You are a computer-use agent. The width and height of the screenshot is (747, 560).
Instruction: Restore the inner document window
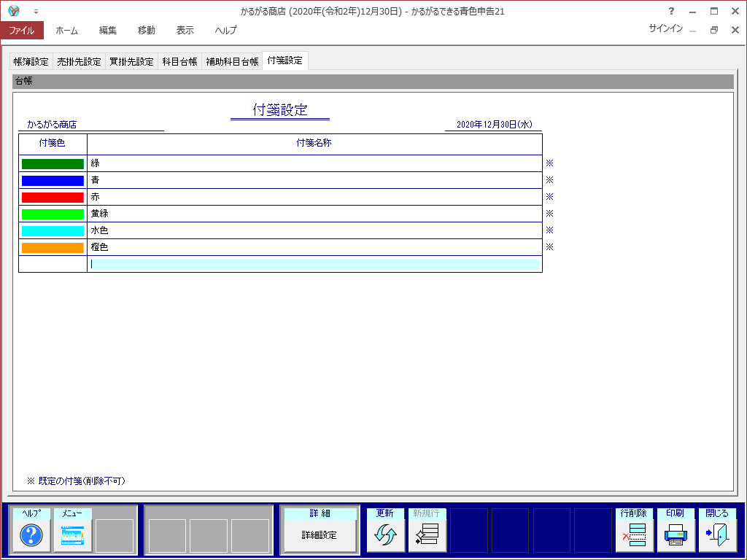[x=713, y=30]
